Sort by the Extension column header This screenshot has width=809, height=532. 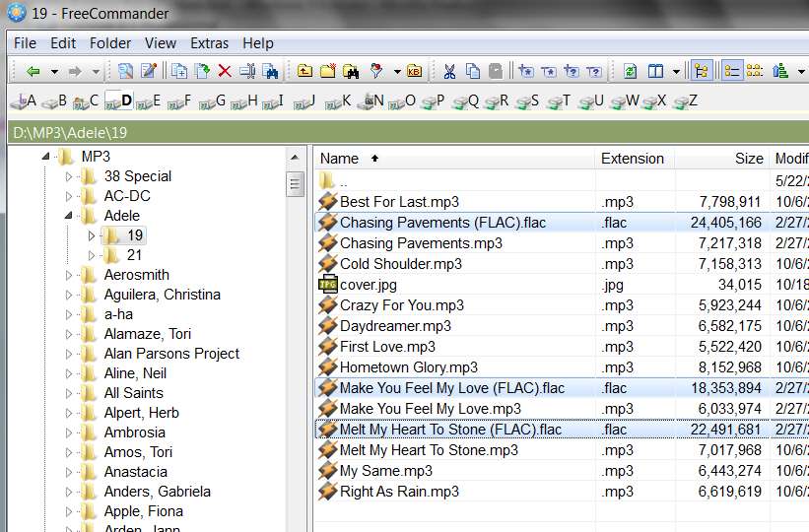(635, 159)
